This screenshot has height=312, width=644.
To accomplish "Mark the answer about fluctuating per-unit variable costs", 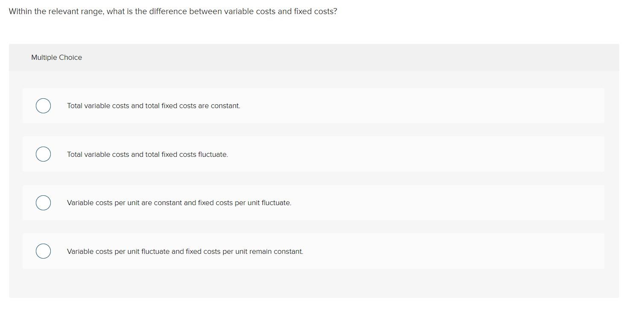I will click(185, 251).
